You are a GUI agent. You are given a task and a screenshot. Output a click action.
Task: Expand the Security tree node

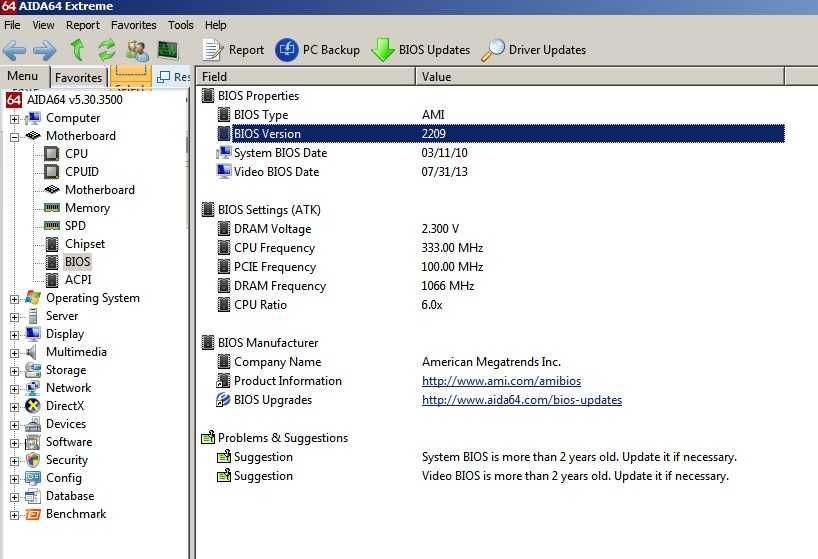[15, 461]
